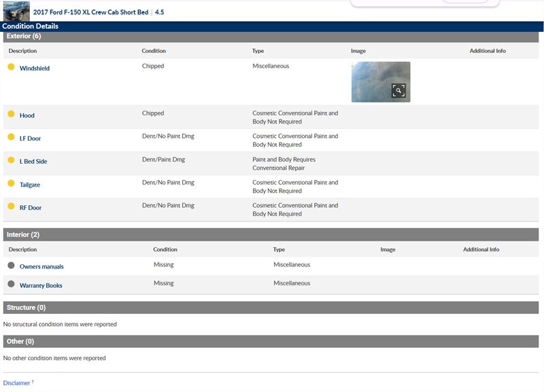Click Interior Condition column header
The image size is (544, 392).
(x=165, y=249)
